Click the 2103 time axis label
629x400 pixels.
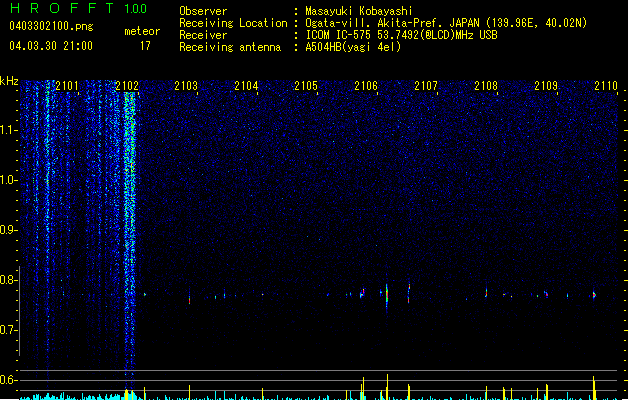pyautogui.click(x=186, y=86)
